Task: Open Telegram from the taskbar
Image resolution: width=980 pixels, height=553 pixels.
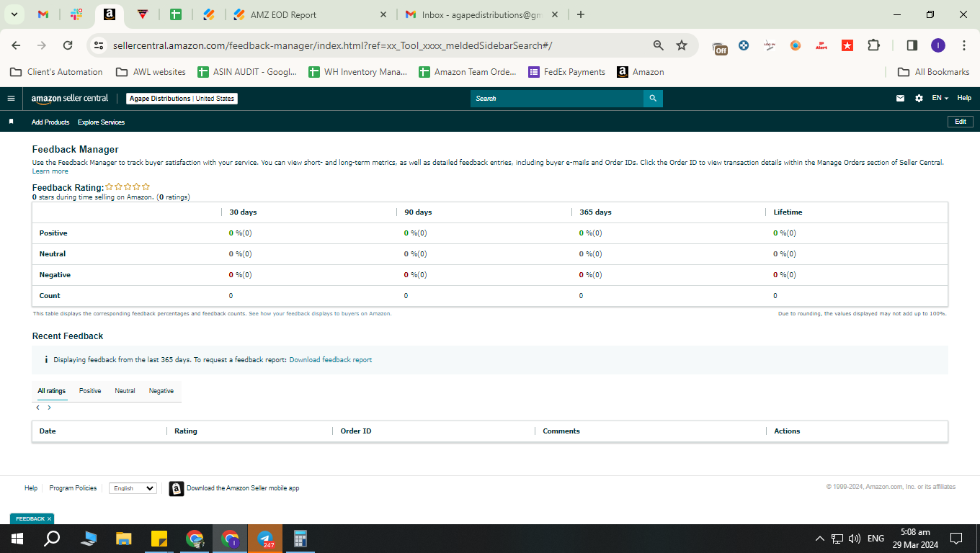Action: [x=265, y=539]
